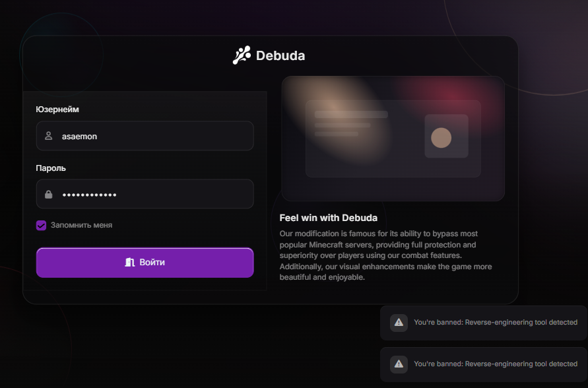The width and height of the screenshot is (588, 388).
Task: Click the Debuda title text
Action: [280, 56]
